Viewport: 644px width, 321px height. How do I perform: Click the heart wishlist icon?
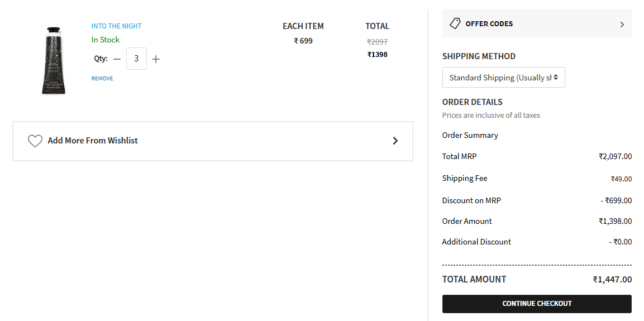(35, 141)
